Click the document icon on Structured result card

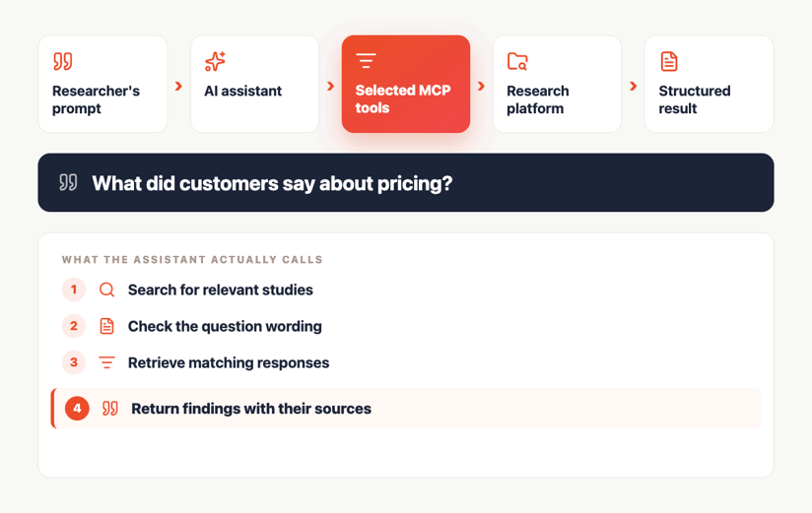(x=669, y=61)
